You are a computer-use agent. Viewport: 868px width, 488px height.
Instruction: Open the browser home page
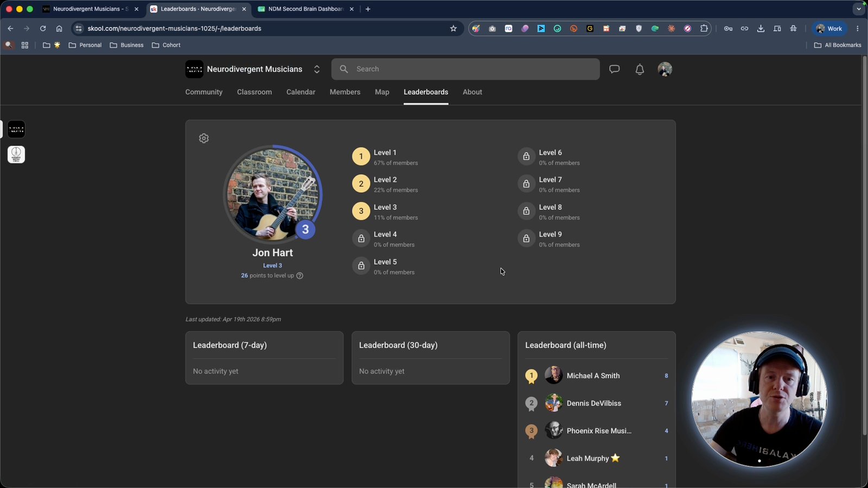tap(59, 28)
